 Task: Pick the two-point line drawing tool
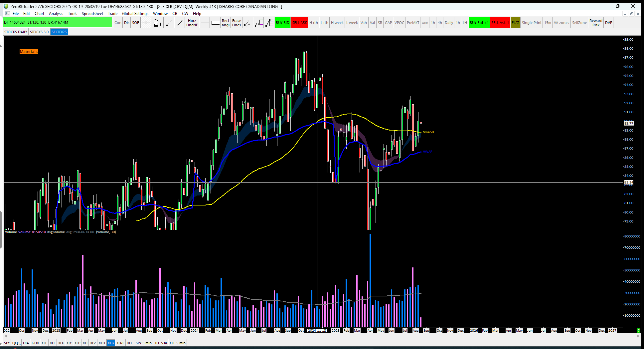click(x=180, y=23)
